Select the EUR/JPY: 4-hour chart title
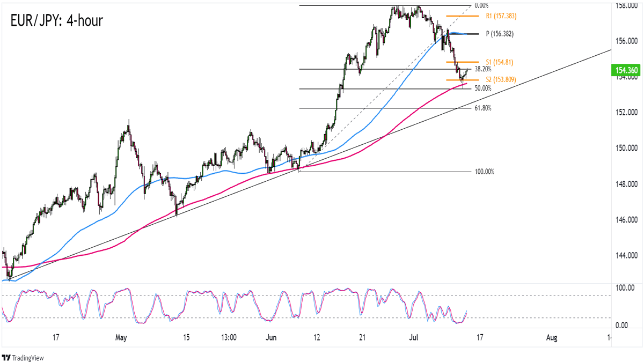Screen dimensions: 644x362 pos(56,21)
